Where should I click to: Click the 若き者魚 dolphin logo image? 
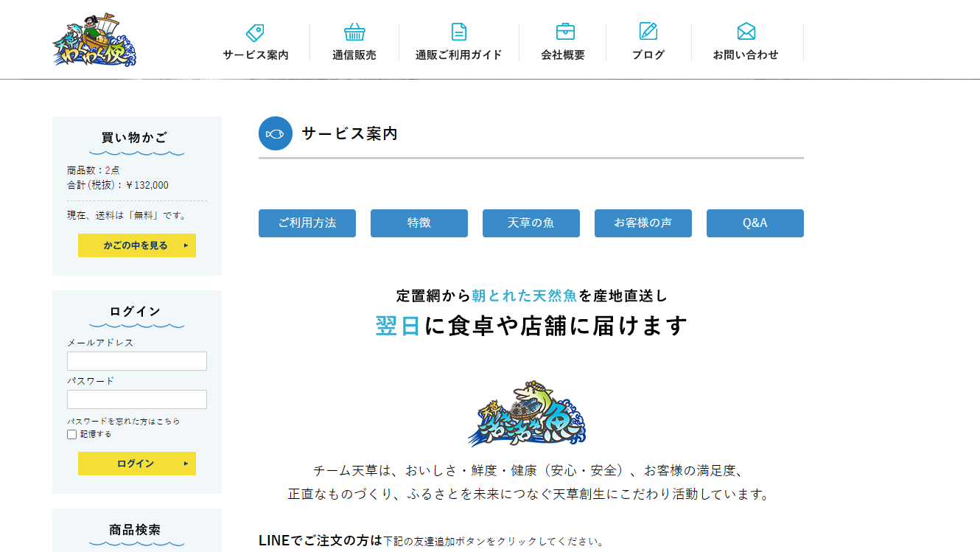(x=528, y=413)
